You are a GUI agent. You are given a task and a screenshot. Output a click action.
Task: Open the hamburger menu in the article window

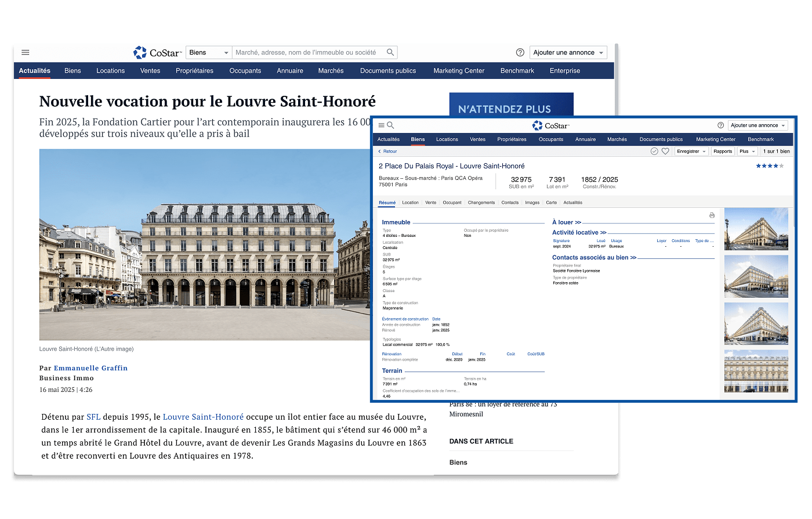click(26, 52)
